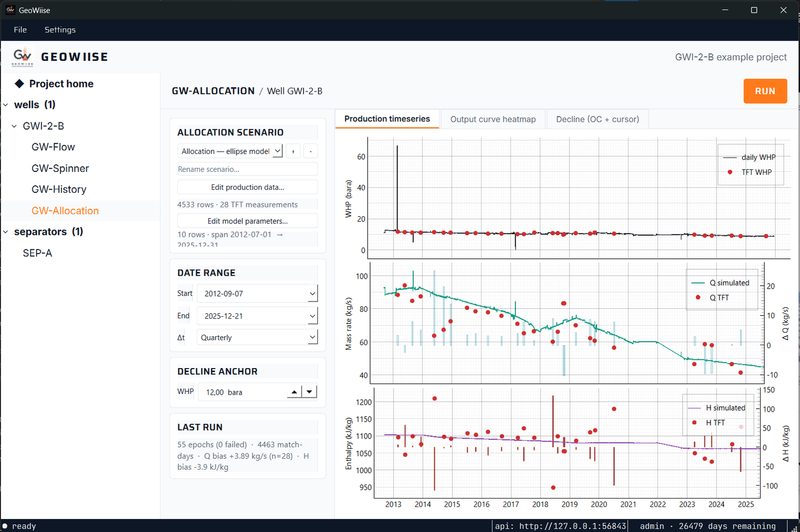The image size is (800, 532).
Task: Click the TFT WHP legend entry
Action: pyautogui.click(x=749, y=172)
